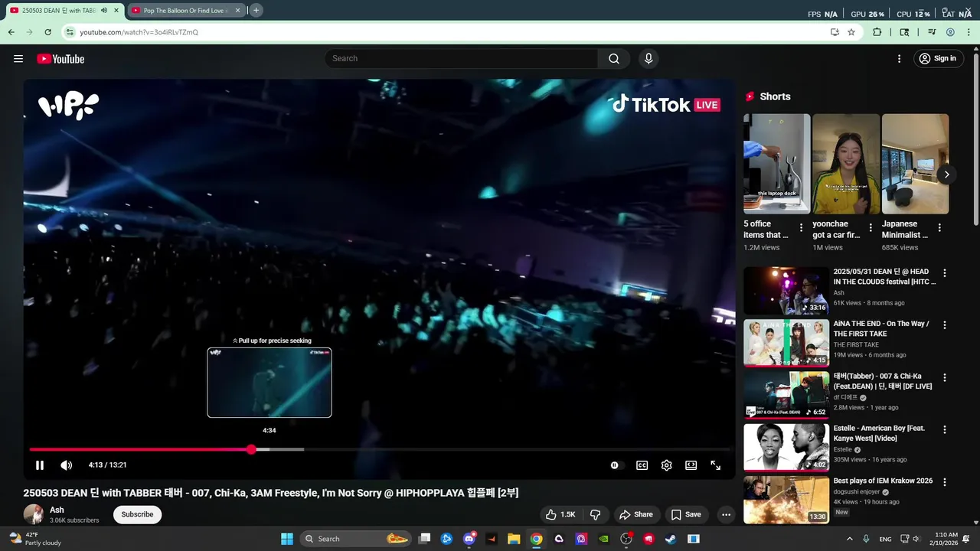This screenshot has width=980, height=551.
Task: Like the video with 1.5K thumbs up
Action: tap(560, 514)
